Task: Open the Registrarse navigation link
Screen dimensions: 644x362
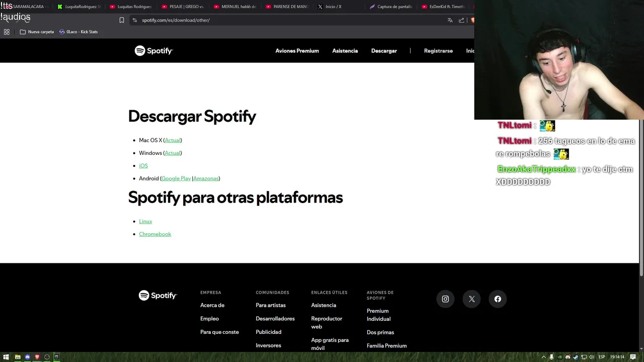Action: [x=438, y=51]
